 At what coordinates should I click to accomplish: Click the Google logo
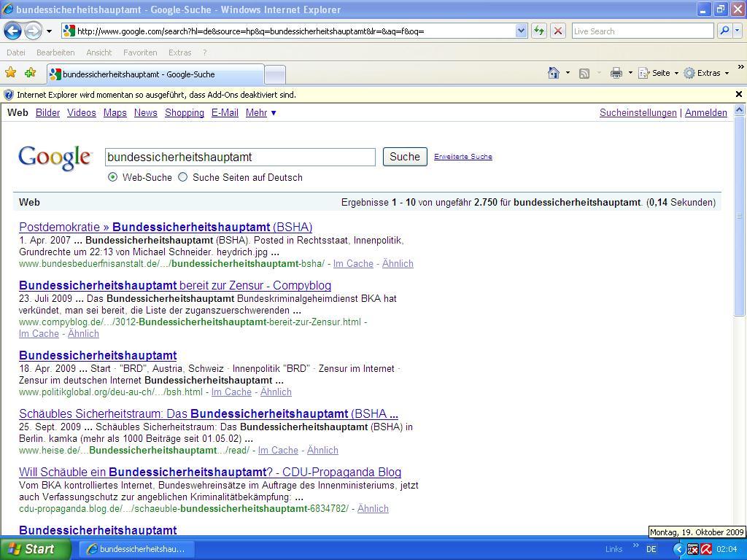[x=55, y=157]
